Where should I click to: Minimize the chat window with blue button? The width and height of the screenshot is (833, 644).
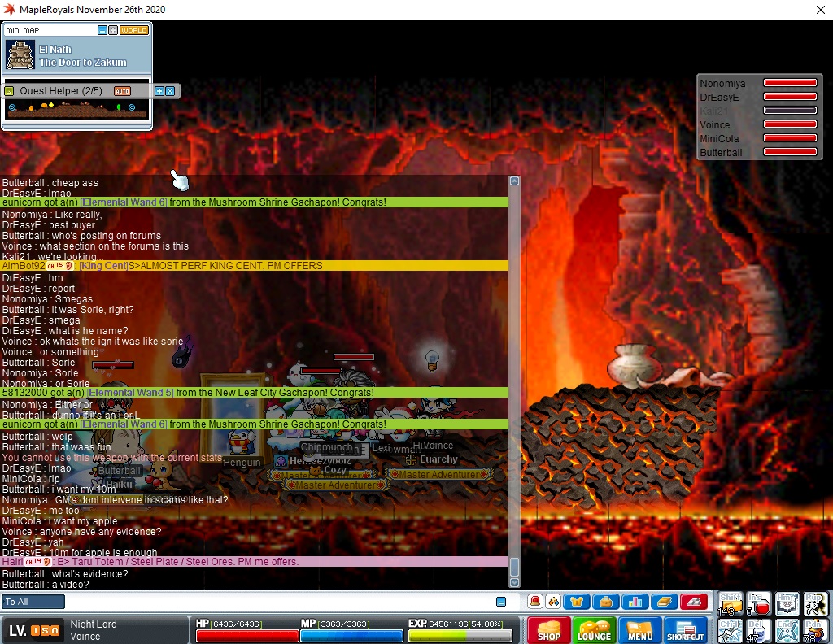click(501, 602)
